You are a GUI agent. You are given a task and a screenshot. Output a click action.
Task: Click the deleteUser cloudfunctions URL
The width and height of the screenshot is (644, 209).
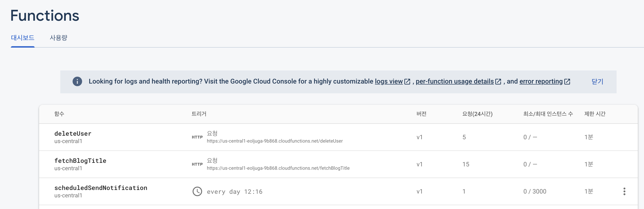pos(275,141)
